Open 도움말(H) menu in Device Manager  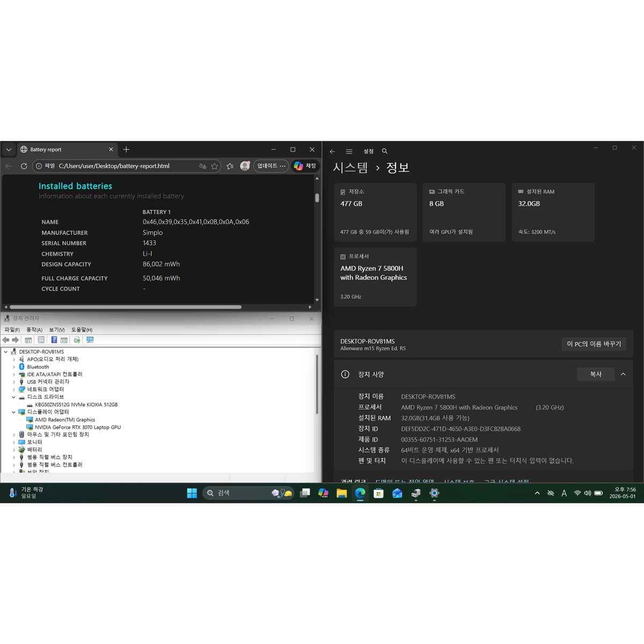click(82, 330)
